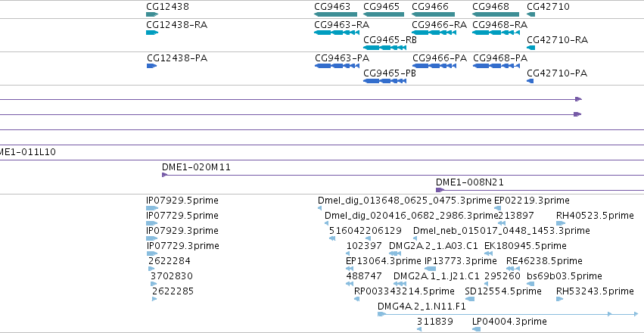The image size is (644, 333).
Task: Click EST RH40523.5prime label
Action: pyautogui.click(x=595, y=216)
